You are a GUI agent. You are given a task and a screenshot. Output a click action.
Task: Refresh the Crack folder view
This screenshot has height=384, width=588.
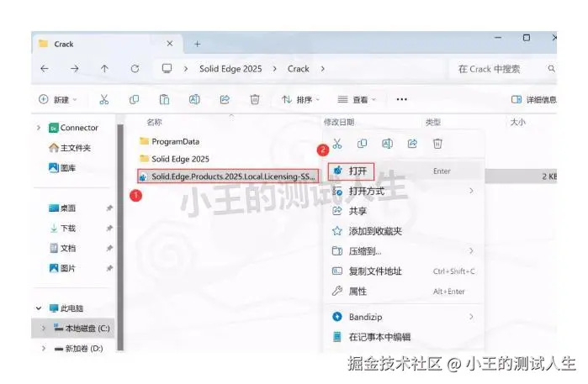pos(135,69)
